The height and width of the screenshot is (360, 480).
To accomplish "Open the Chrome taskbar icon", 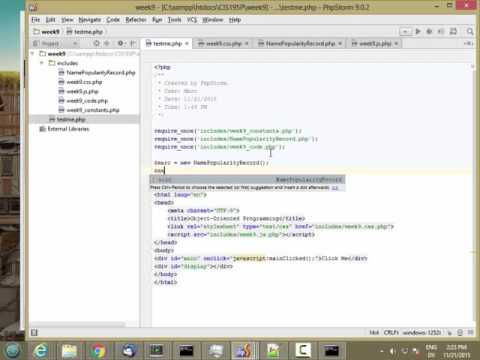I will point(98,351).
